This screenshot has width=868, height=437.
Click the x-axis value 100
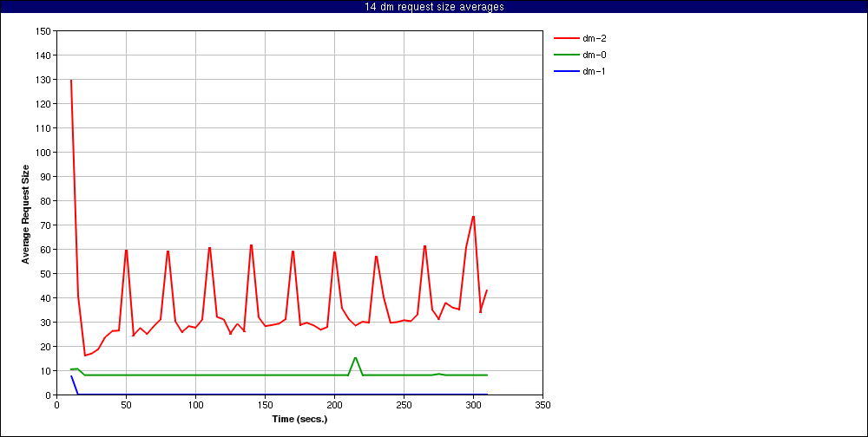(x=195, y=405)
